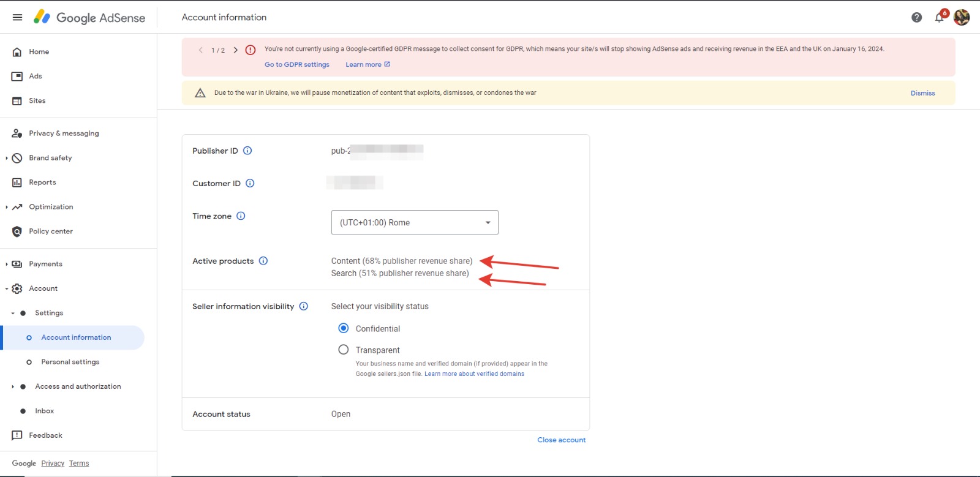Open the Time zone dropdown
980x477 pixels.
point(415,222)
